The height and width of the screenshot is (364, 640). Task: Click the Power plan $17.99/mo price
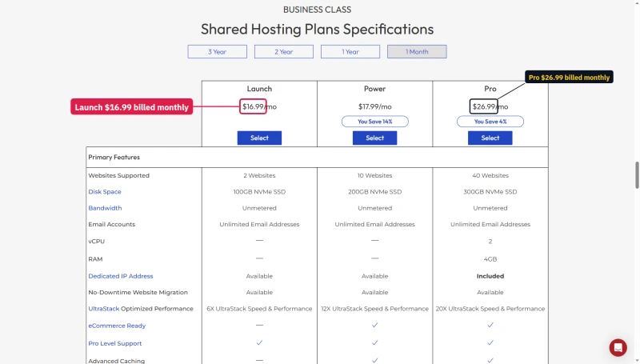(x=374, y=107)
